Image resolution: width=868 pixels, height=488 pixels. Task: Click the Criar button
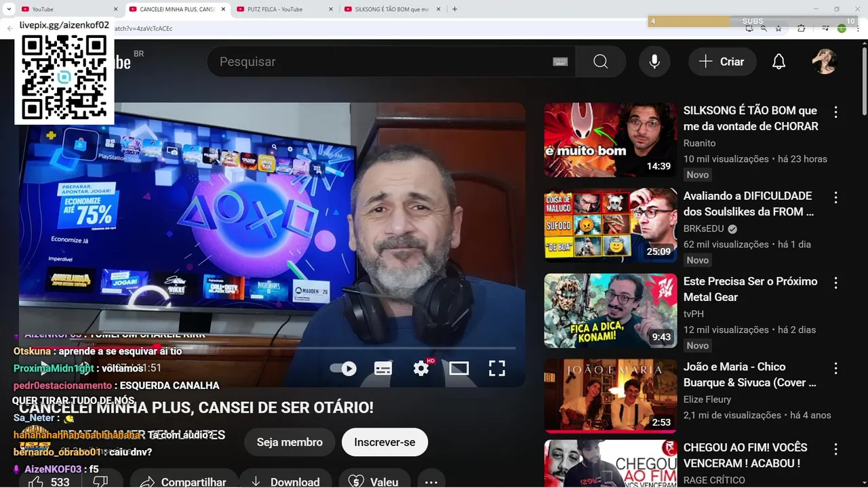722,62
